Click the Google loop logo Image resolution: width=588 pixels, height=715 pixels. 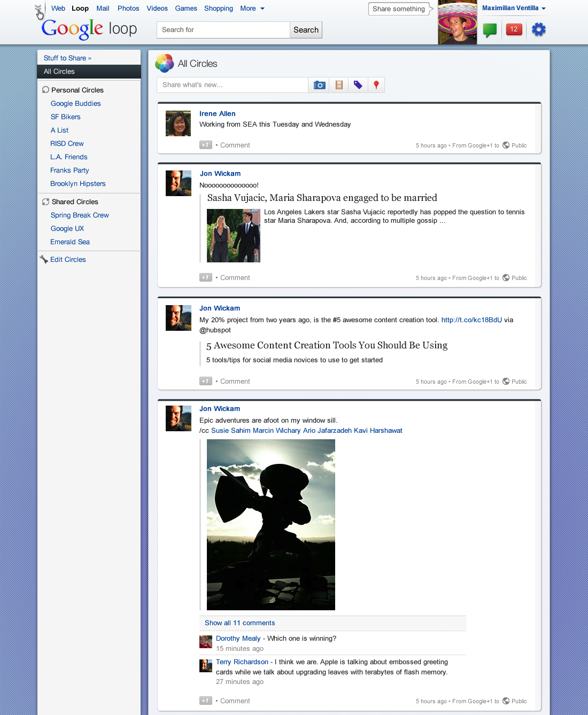tap(89, 29)
